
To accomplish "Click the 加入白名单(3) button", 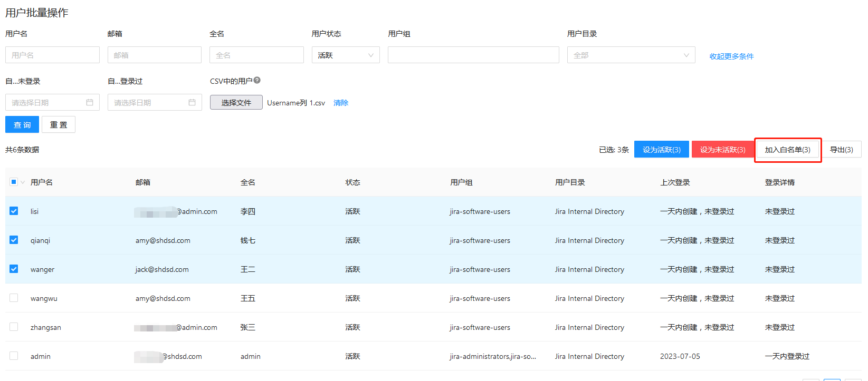I will pos(787,150).
